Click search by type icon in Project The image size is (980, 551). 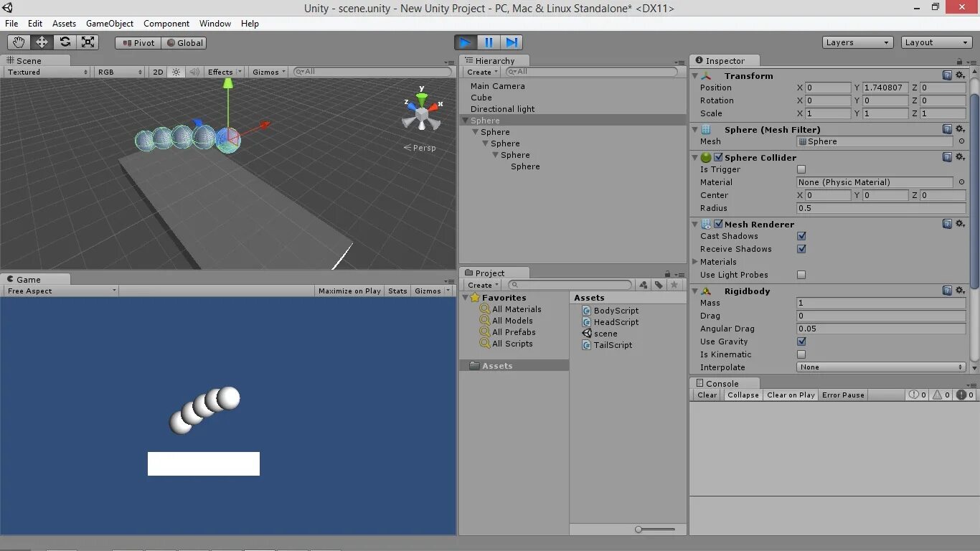click(x=644, y=285)
